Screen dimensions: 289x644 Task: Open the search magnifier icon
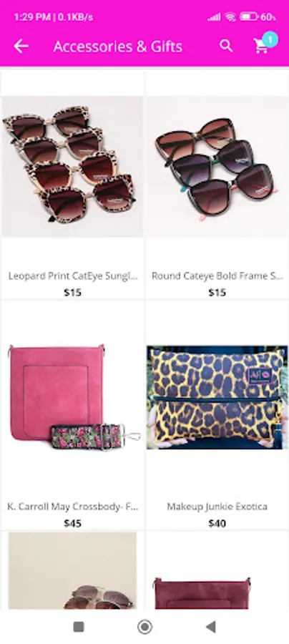point(226,46)
